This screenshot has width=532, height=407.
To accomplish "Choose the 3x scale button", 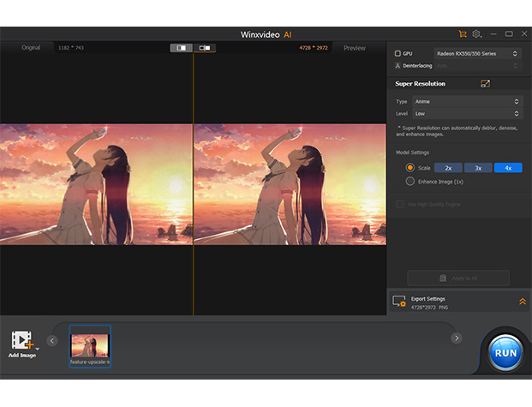I will click(478, 168).
